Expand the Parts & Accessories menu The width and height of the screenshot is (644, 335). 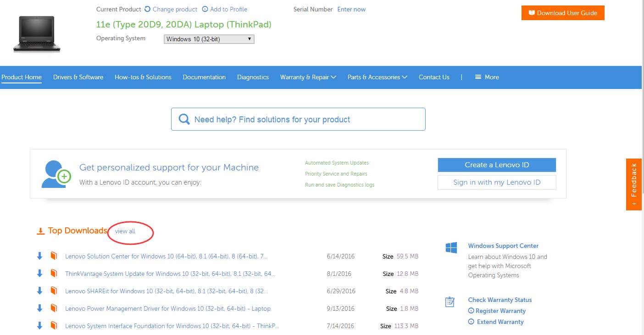(x=377, y=77)
